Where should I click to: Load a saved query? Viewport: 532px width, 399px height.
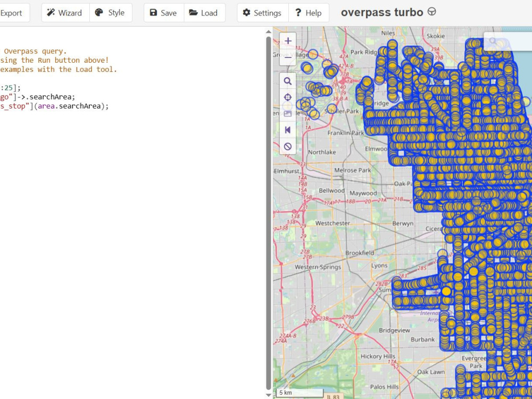click(x=205, y=13)
